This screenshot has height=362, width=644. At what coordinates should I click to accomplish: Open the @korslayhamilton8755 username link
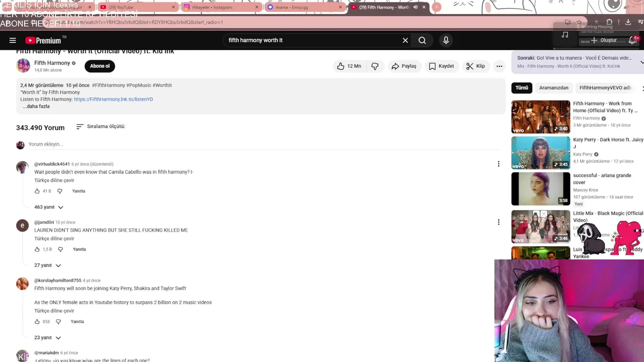tap(57, 281)
